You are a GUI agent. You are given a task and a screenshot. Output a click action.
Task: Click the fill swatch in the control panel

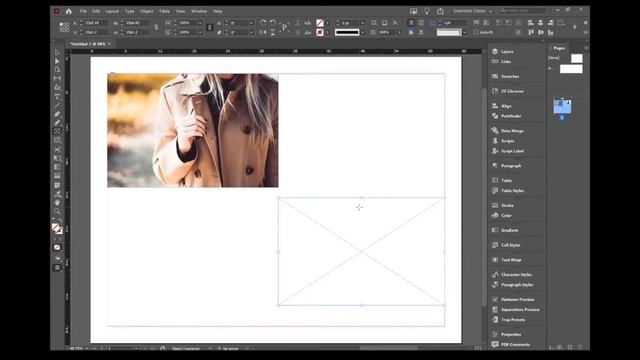click(x=320, y=23)
